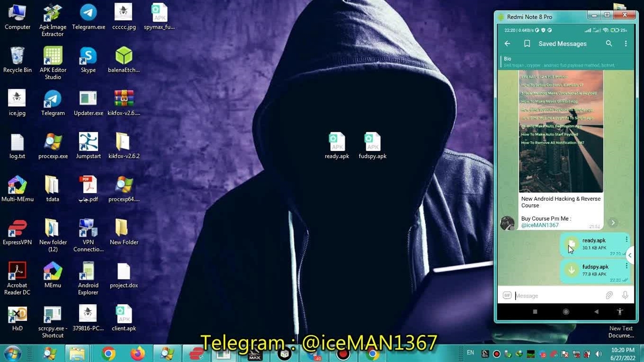Download the fudspy.apk attachment in chat
644x362 pixels.
[x=571, y=270]
